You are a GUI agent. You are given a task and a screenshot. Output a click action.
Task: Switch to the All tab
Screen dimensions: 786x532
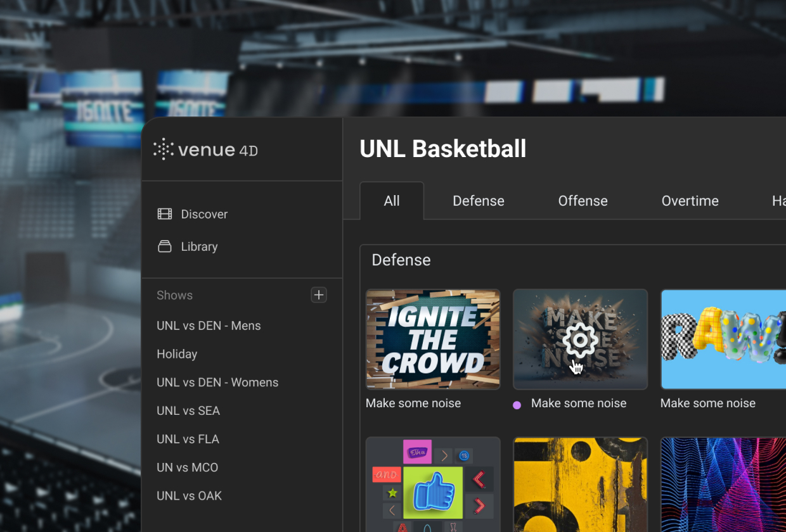(392, 201)
